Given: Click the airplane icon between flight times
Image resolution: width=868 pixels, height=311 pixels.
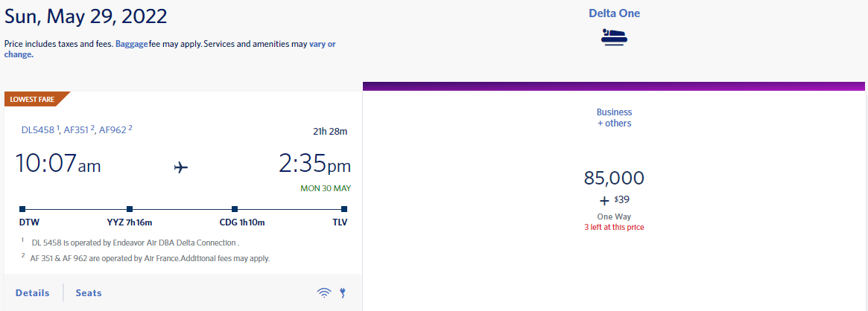Looking at the screenshot, I should pos(181,167).
